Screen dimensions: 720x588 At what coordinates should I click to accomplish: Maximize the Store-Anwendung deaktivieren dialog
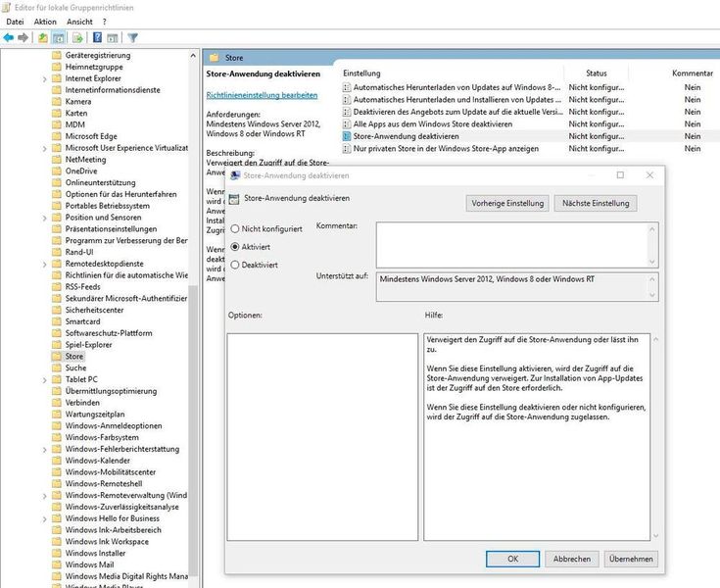(x=620, y=175)
